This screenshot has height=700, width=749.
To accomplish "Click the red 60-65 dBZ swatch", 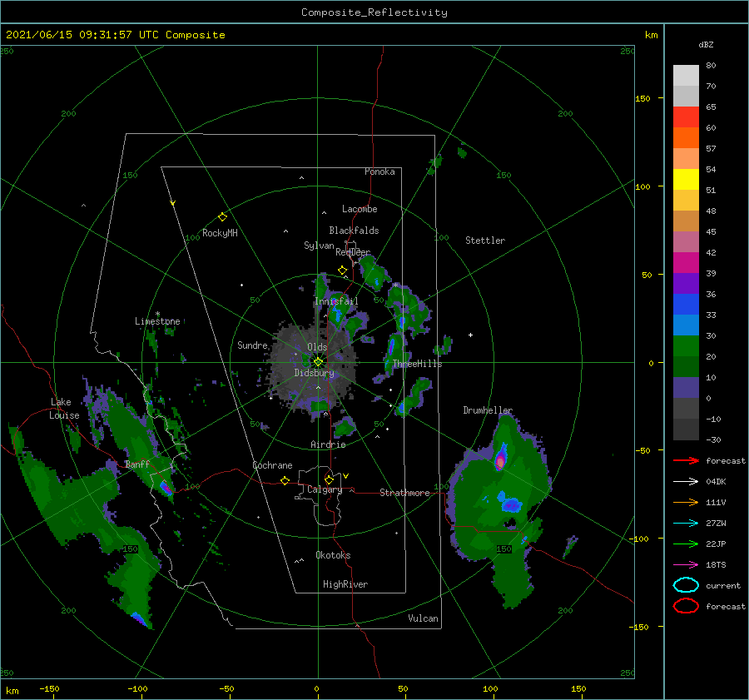I will click(686, 117).
